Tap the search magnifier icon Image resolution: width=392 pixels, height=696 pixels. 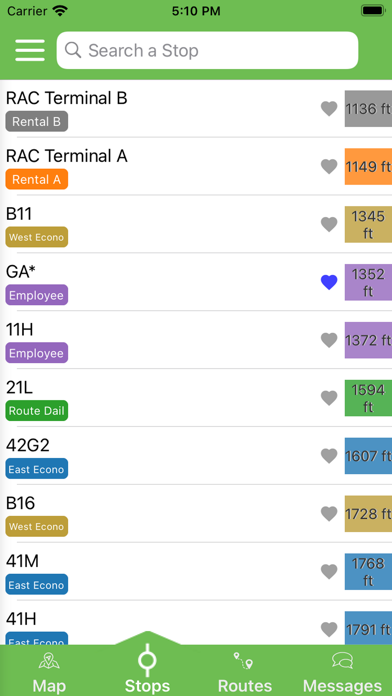73,50
